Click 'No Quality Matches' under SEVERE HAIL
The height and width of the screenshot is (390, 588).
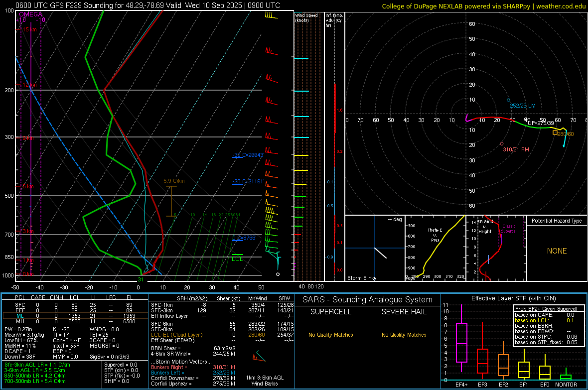tap(404, 335)
